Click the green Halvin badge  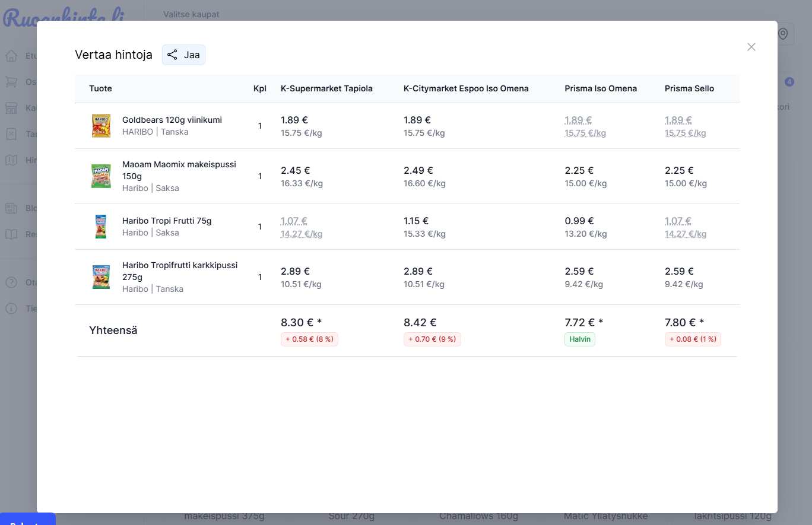click(579, 339)
